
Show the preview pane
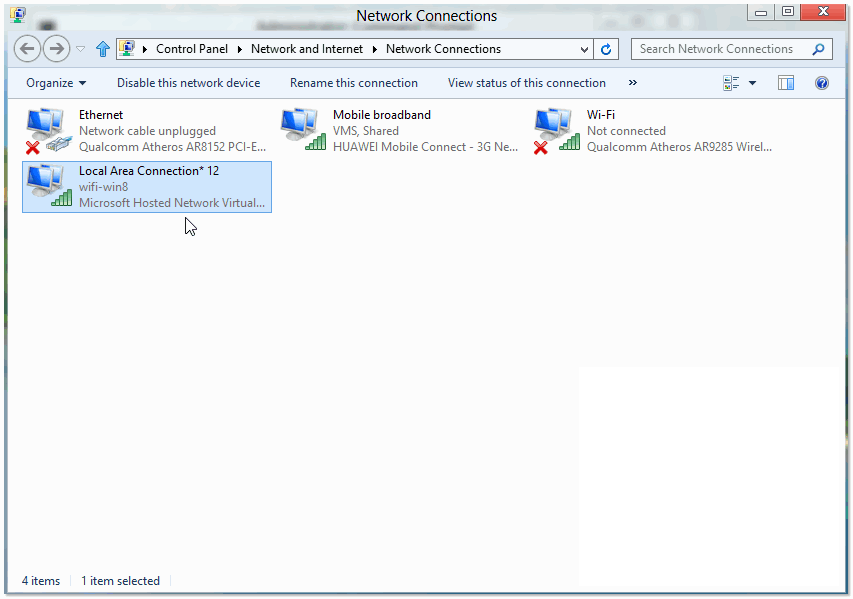tap(786, 83)
